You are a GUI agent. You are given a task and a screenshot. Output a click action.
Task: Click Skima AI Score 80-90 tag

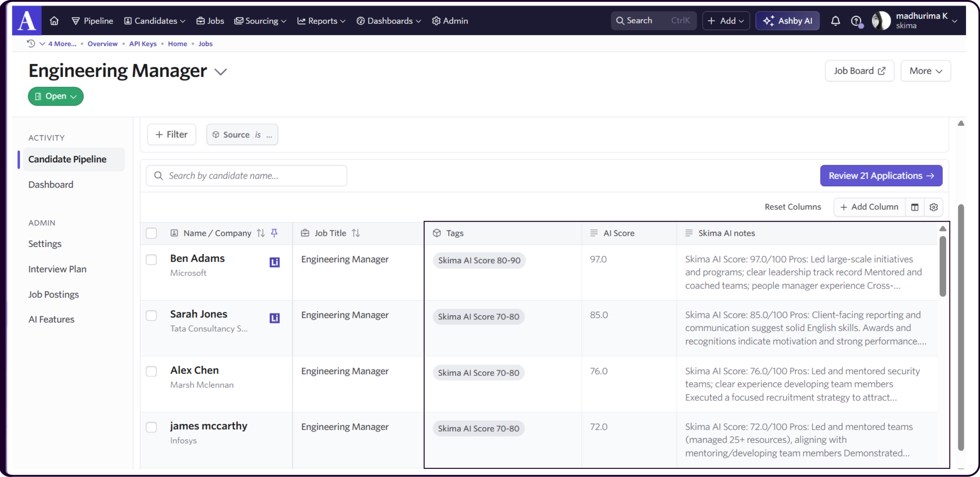point(479,260)
